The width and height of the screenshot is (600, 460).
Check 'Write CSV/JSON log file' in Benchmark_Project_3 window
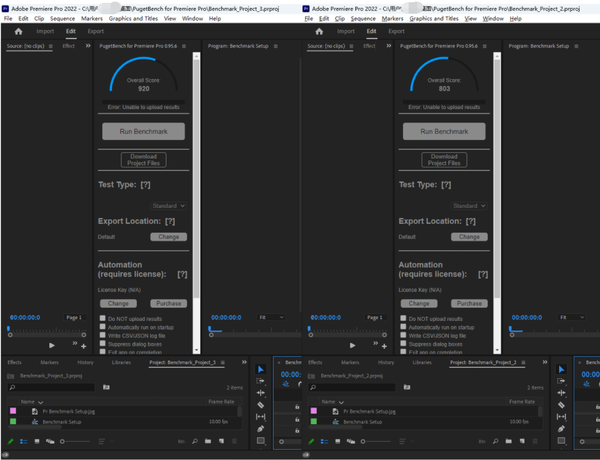click(103, 335)
